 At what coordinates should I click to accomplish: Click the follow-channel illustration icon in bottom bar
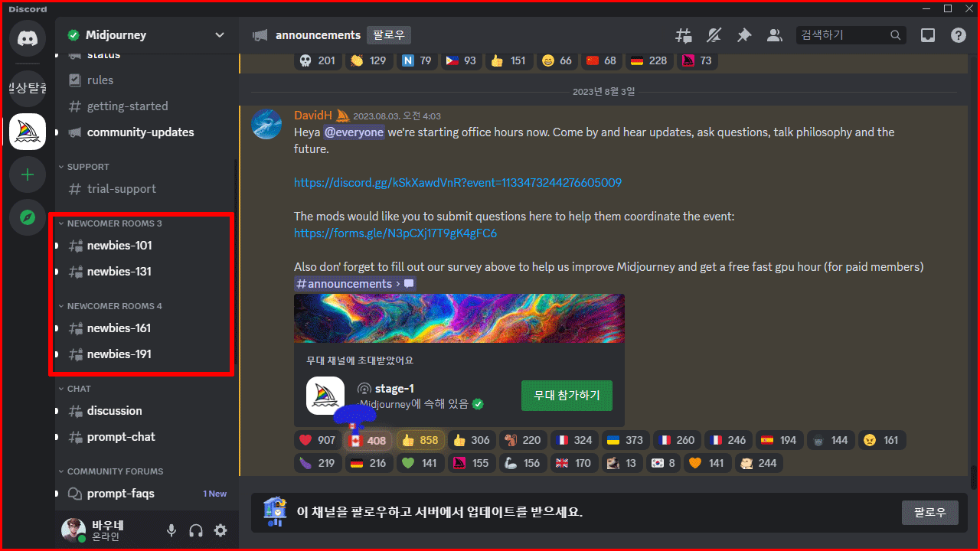[x=275, y=512]
